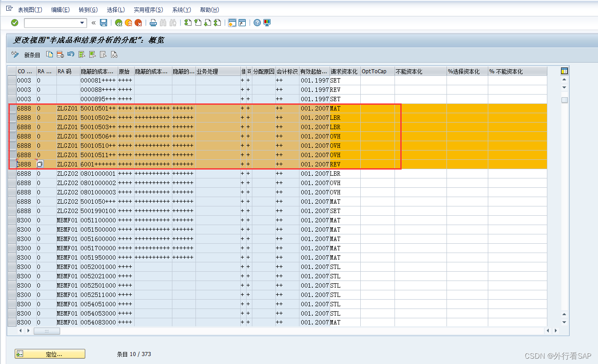Screen dimensions: 598x364
Task: Open customize local layout monitor icon
Action: pyautogui.click(x=267, y=23)
